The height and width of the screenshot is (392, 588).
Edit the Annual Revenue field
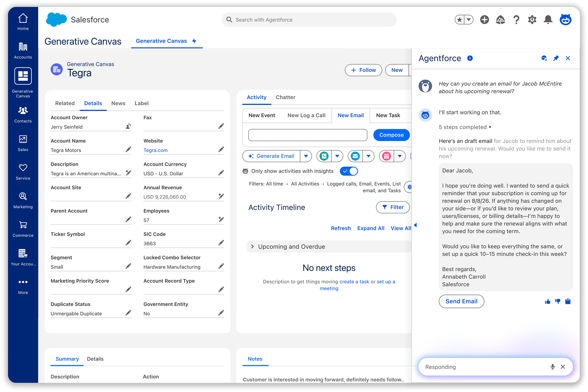pyautogui.click(x=221, y=196)
